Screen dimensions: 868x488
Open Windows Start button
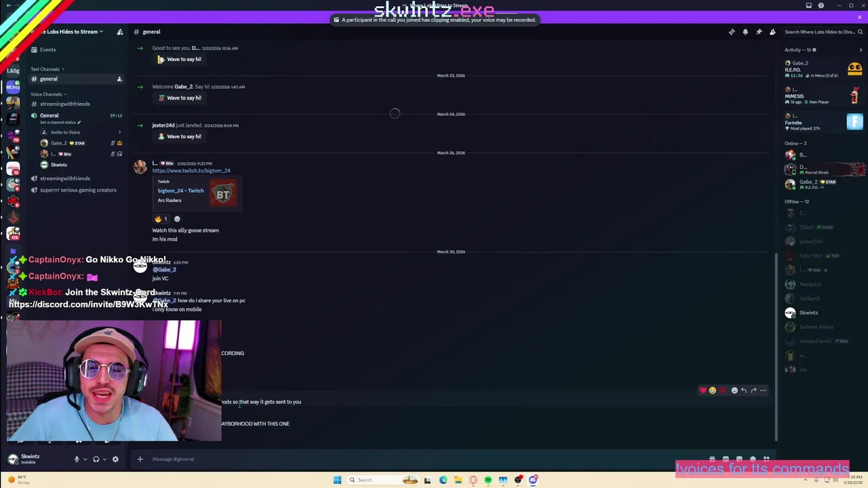pyautogui.click(x=337, y=480)
